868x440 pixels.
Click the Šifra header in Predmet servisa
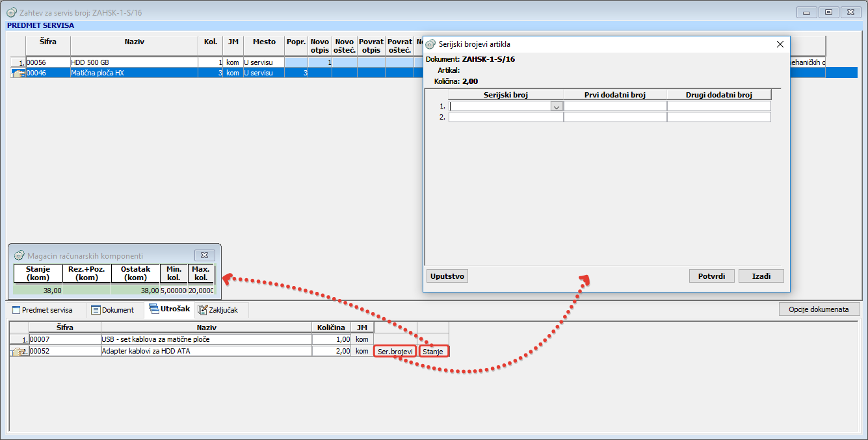[48, 45]
